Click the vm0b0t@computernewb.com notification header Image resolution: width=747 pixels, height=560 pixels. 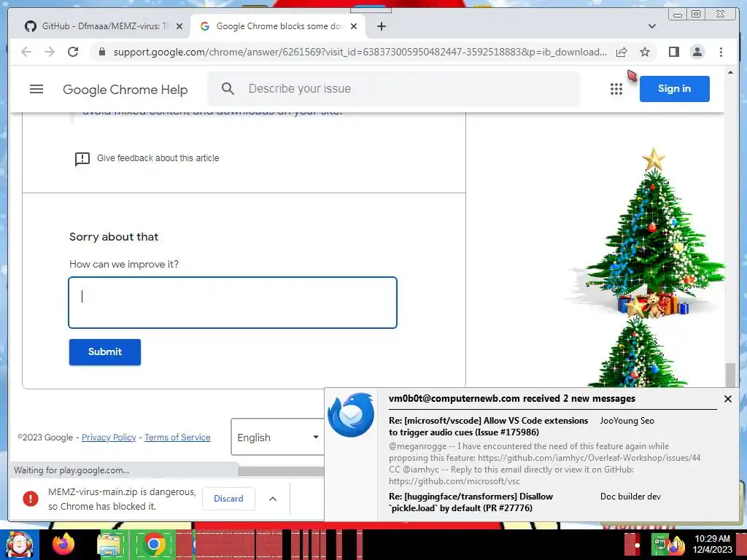(511, 399)
